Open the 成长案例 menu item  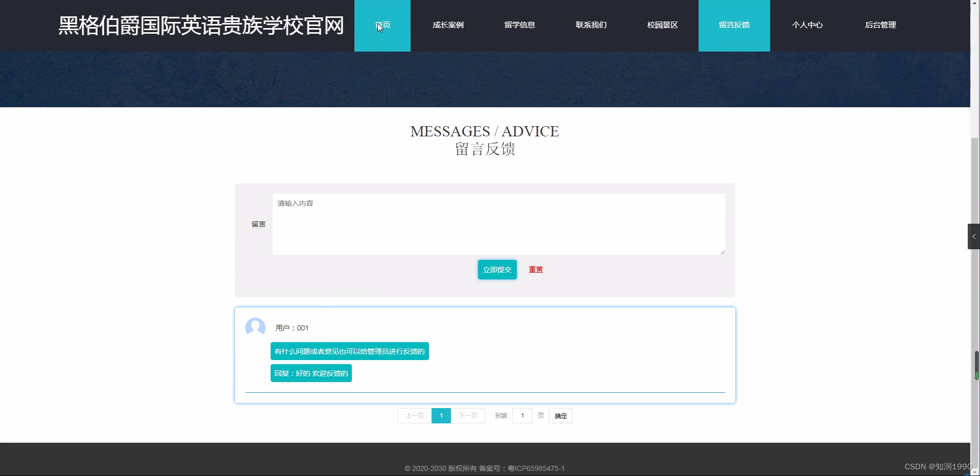448,25
